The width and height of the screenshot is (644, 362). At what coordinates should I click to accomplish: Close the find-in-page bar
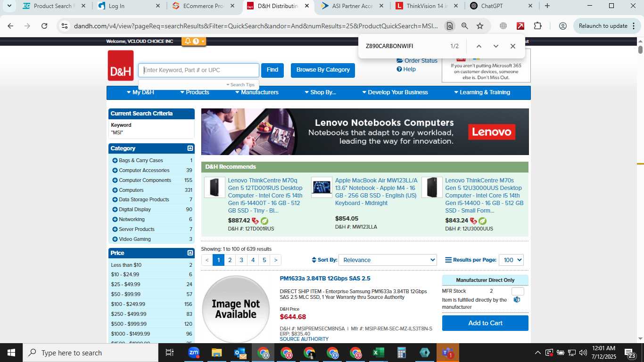513,46
